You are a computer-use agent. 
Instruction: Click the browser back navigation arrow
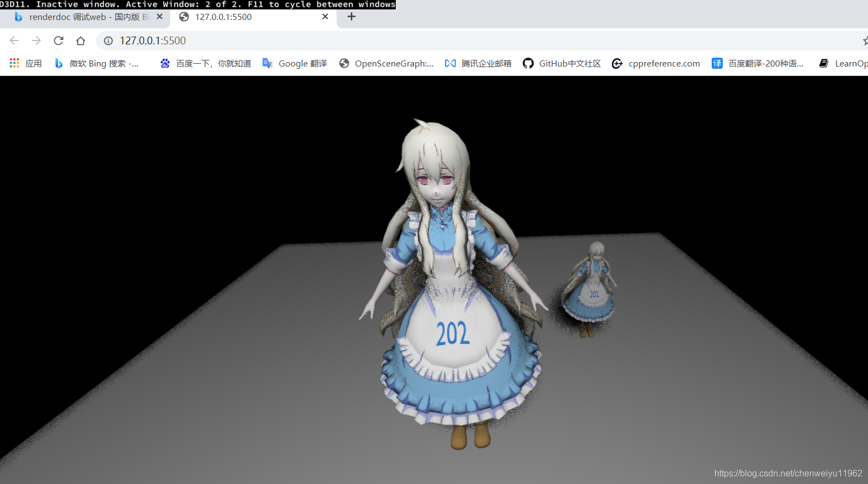click(x=14, y=40)
